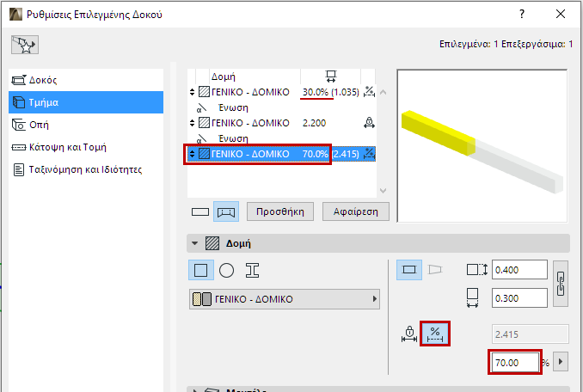Click the reorder arrows of 2.200 segment row
Viewport: 583px width, 392px height.
[x=192, y=123]
